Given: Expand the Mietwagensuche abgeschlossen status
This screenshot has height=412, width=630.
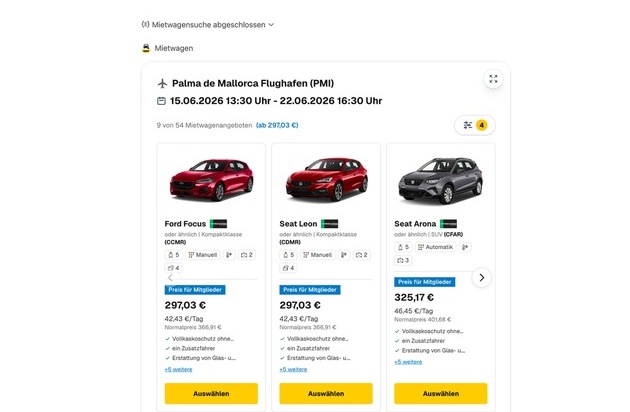Looking at the screenshot, I should pos(208,24).
